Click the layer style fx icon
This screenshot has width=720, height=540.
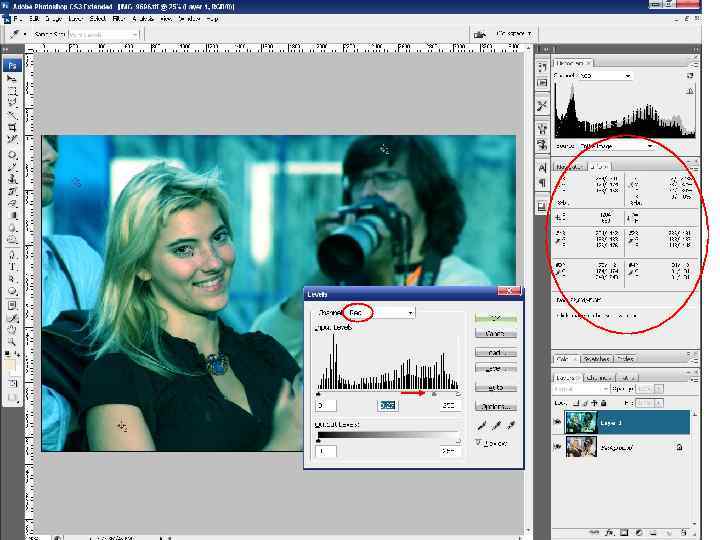608,532
